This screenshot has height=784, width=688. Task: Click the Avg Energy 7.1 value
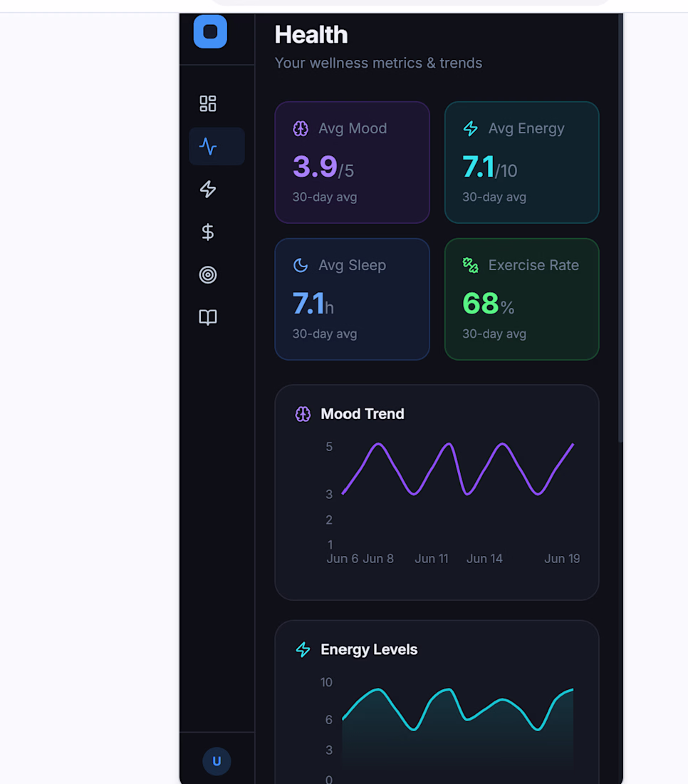pos(489,167)
